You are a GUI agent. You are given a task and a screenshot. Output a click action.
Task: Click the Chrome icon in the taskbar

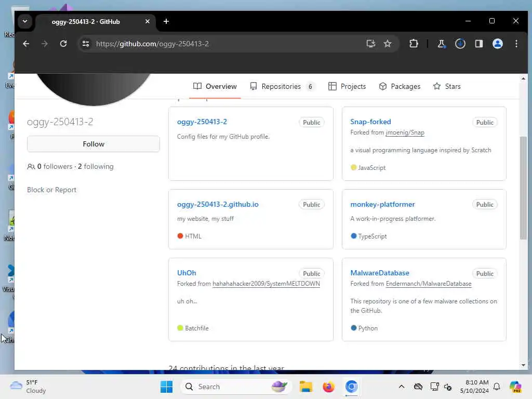pos(351,387)
